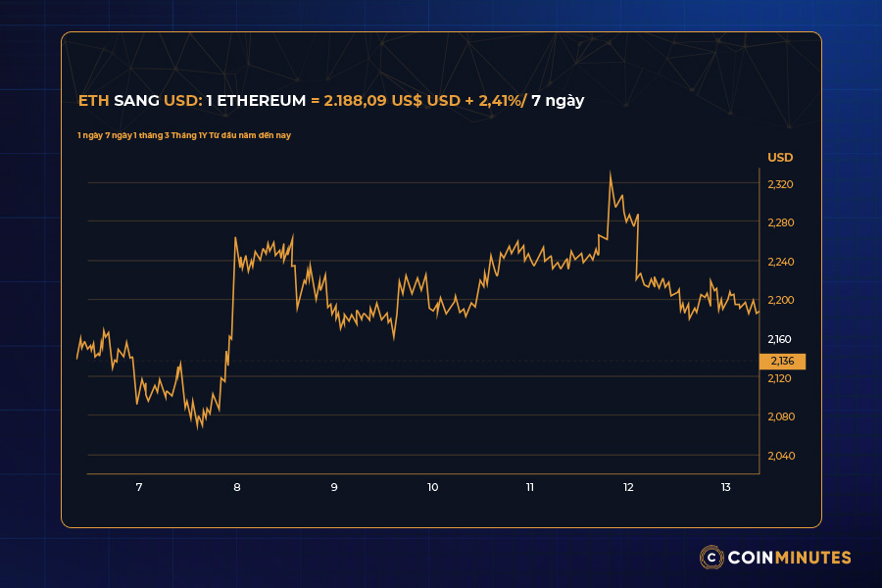
Task: Click the highlighted 2,136 price marker
Action: (783, 362)
